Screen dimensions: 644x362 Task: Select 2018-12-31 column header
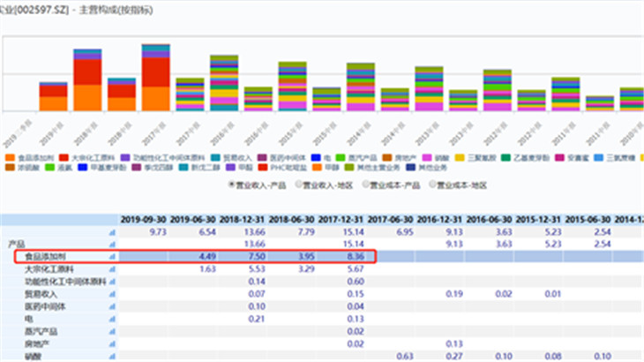coord(242,220)
